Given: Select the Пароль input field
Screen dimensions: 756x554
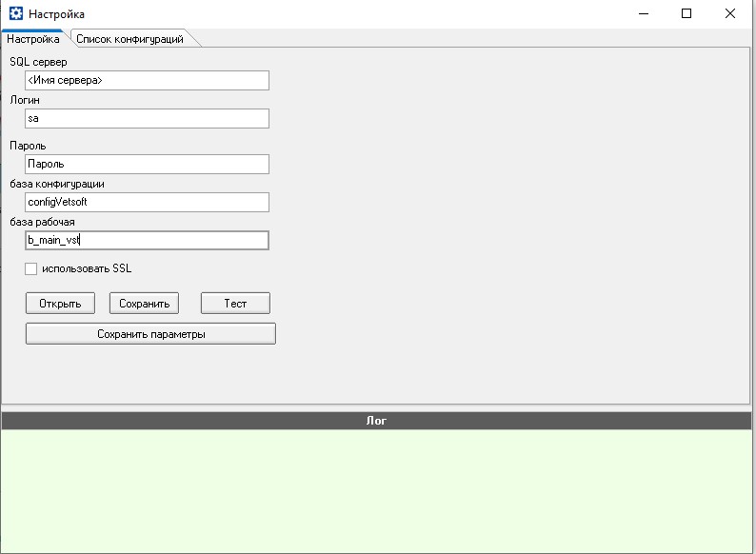Looking at the screenshot, I should [x=147, y=165].
